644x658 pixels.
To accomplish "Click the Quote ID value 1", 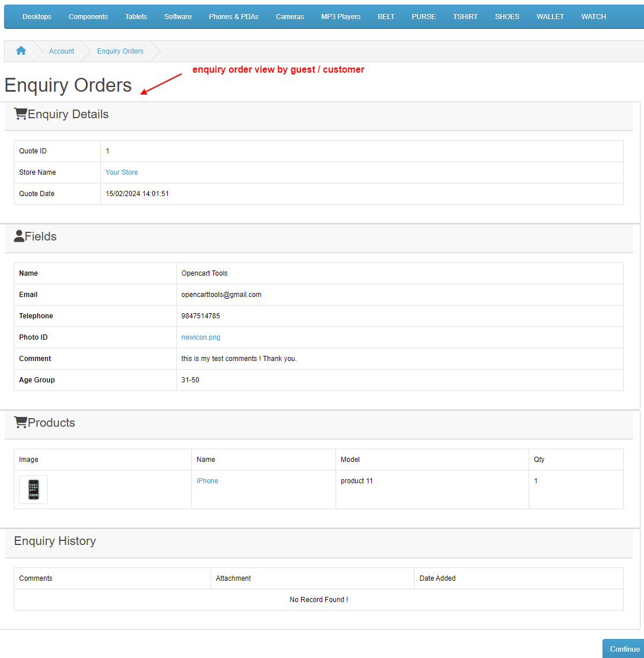I will coord(107,151).
